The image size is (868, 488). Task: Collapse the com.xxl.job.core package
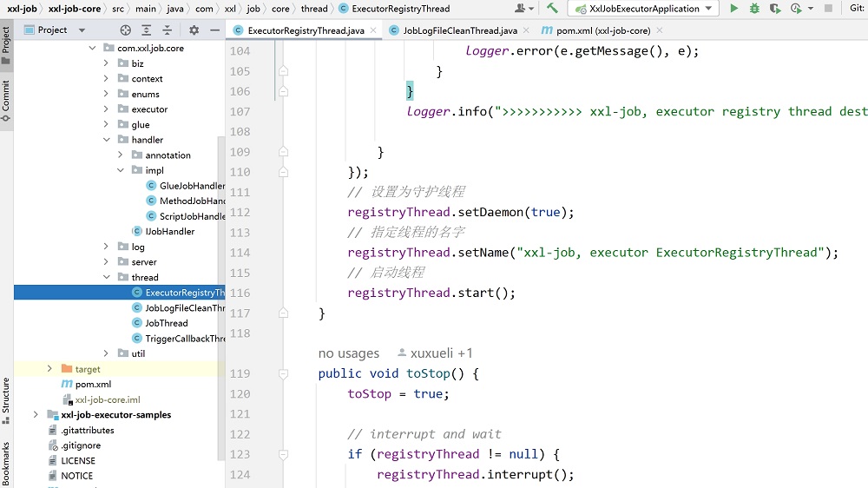(x=93, y=48)
